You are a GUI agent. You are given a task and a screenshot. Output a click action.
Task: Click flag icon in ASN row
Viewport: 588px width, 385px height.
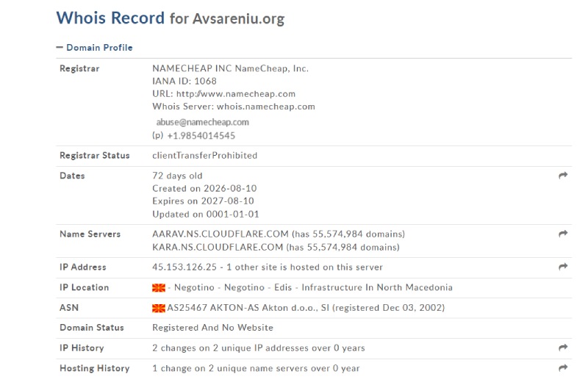pyautogui.click(x=159, y=308)
